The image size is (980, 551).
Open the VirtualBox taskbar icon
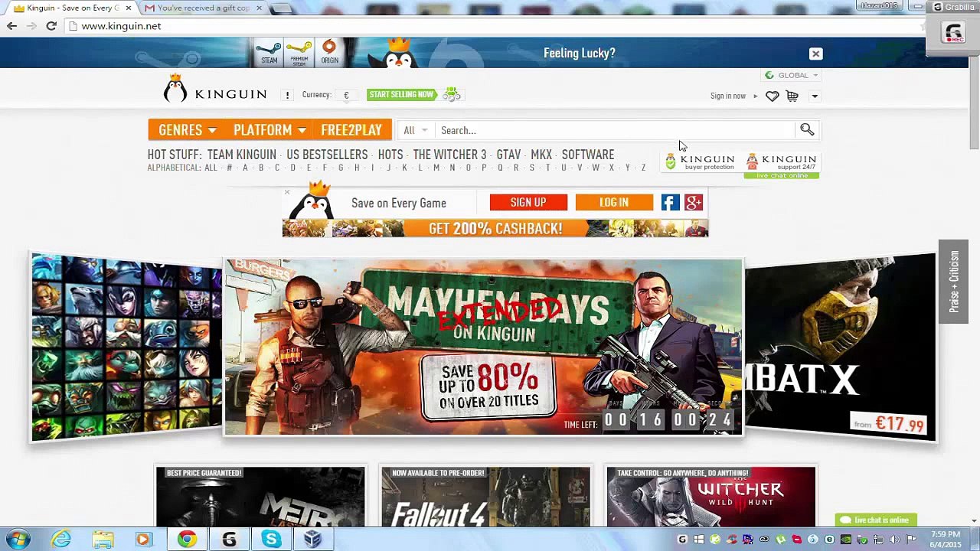point(312,540)
